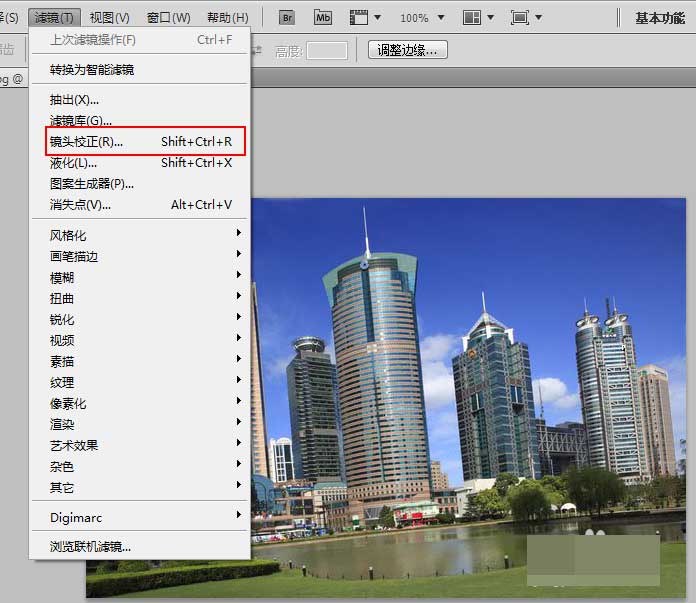
Task: Click 浏览联机滤镜... browse online filters
Action: [x=139, y=547]
